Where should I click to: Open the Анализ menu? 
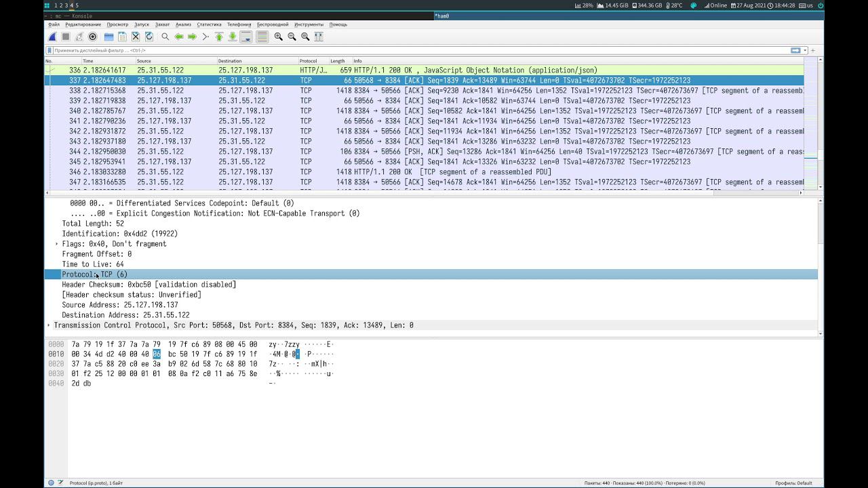click(183, 24)
